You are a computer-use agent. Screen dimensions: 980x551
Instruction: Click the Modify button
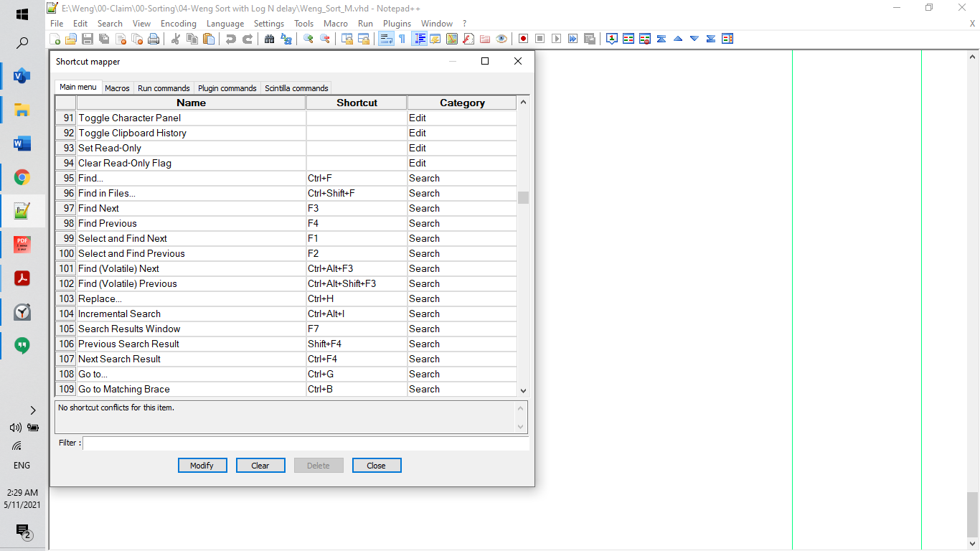[x=202, y=466]
